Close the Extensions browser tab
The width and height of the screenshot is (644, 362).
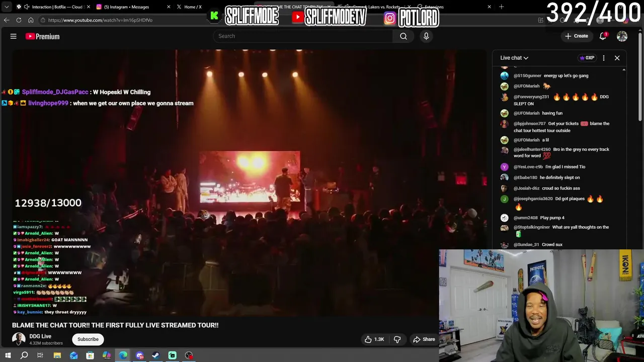click(x=489, y=7)
